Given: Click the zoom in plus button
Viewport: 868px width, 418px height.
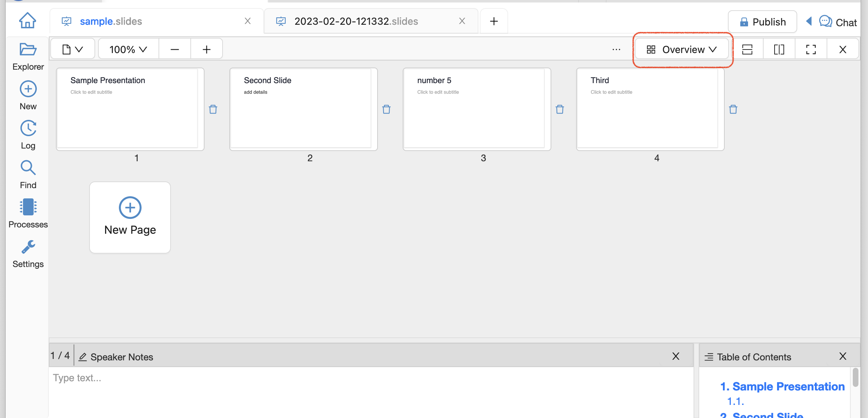Looking at the screenshot, I should (207, 49).
